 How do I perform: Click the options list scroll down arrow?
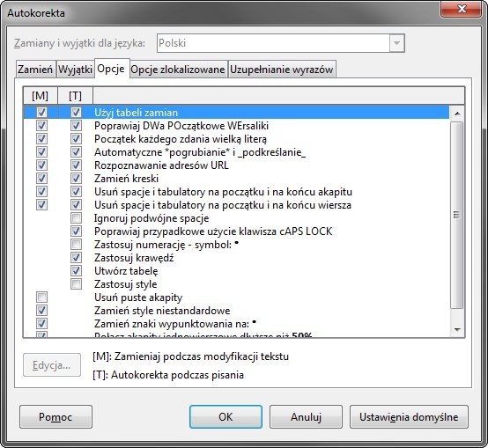pyautogui.click(x=457, y=329)
